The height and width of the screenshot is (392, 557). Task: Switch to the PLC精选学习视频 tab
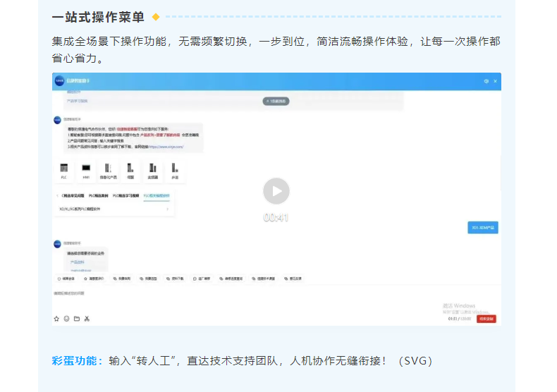pyautogui.click(x=127, y=195)
